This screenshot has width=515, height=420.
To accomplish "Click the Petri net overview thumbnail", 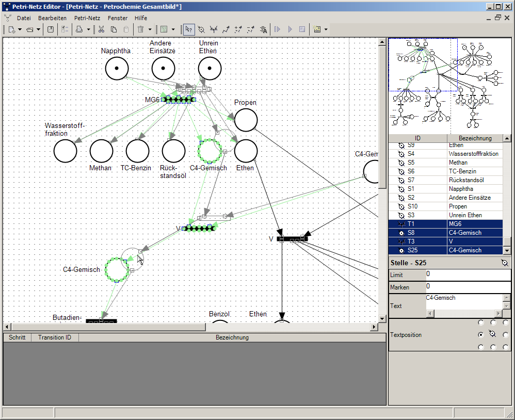I will click(x=449, y=85).
